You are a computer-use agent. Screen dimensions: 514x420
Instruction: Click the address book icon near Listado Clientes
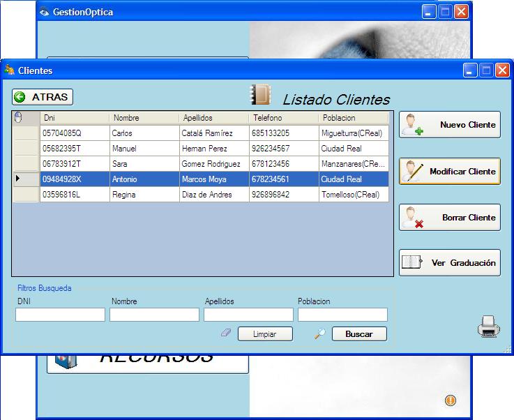261,94
